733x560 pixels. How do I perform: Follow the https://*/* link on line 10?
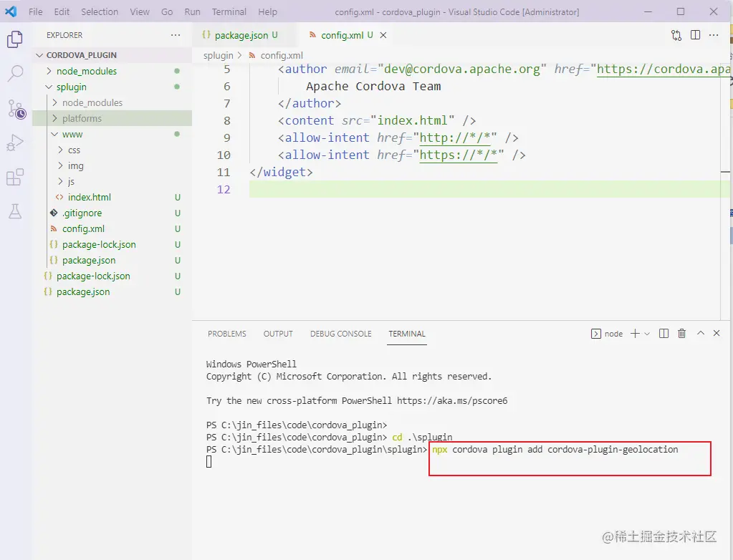pos(459,155)
